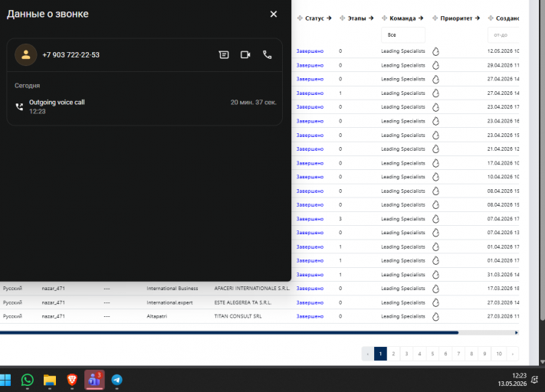Click the priority drop icon in 29.04.2026 row

[436, 65]
